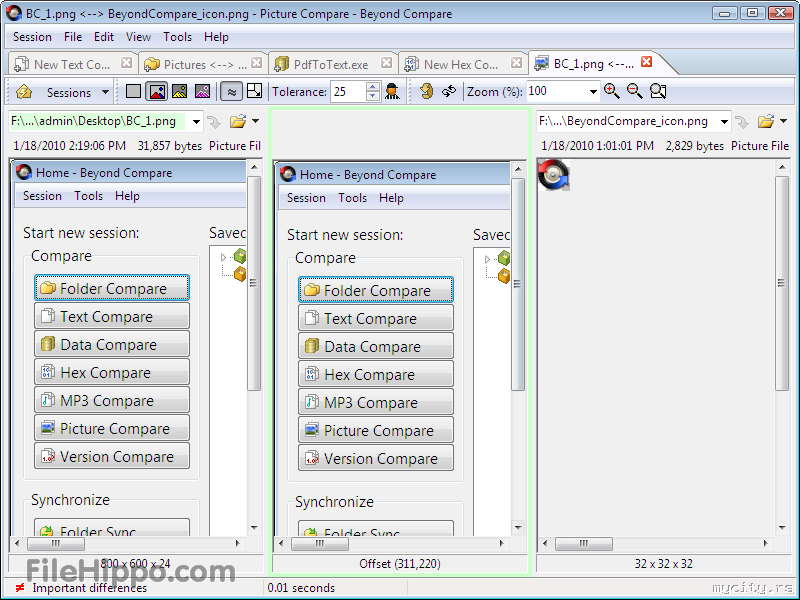The image size is (800, 600).
Task: Open the File menu
Action: pyautogui.click(x=73, y=37)
